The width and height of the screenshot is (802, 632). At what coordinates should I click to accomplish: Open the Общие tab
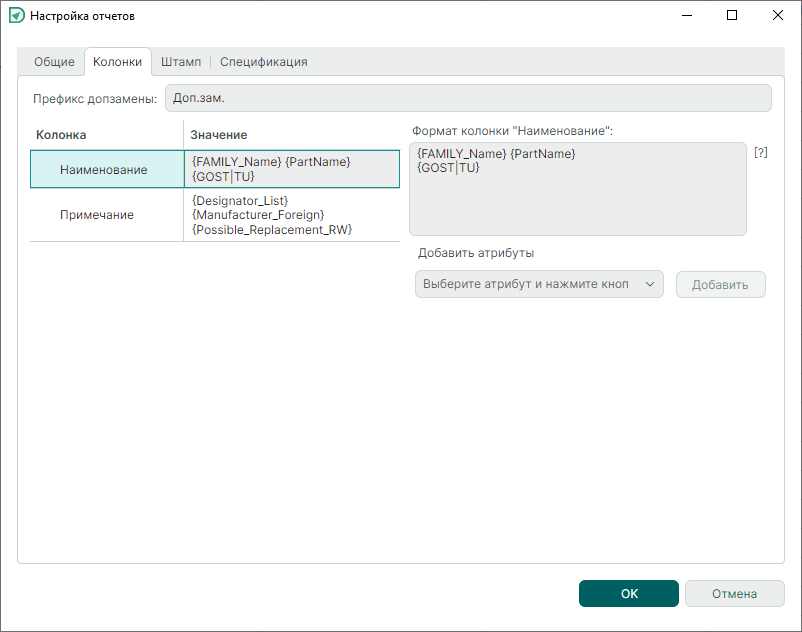click(x=54, y=62)
